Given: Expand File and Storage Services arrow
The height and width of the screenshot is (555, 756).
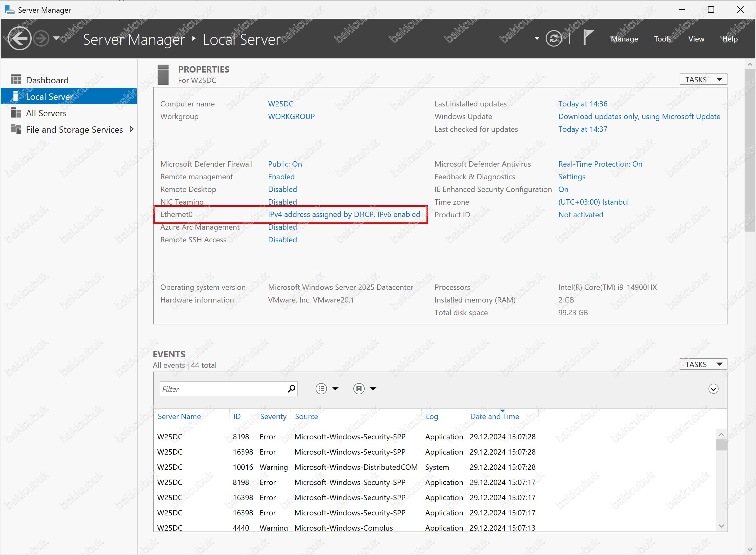Looking at the screenshot, I should pos(132,129).
